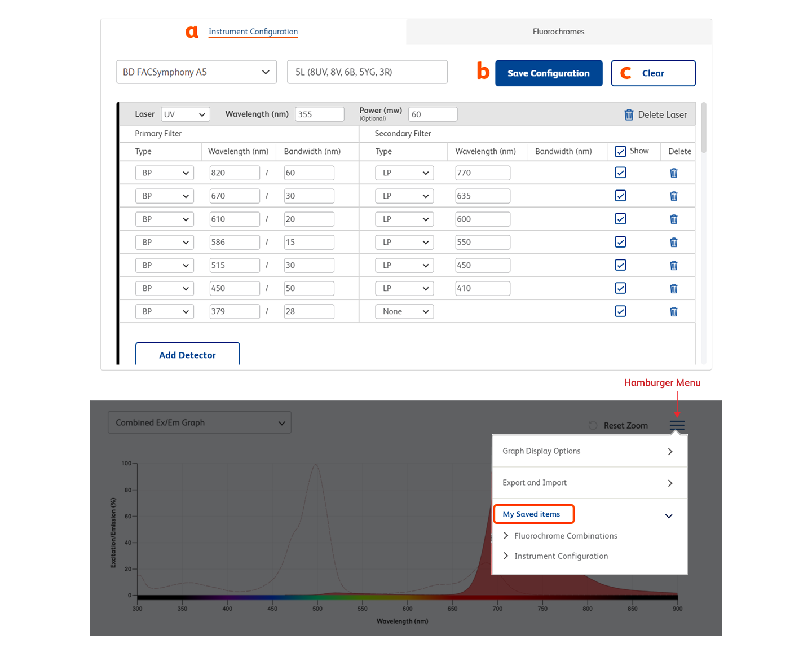Open Graph Display Options menu item
The image size is (812, 648).
[589, 451]
